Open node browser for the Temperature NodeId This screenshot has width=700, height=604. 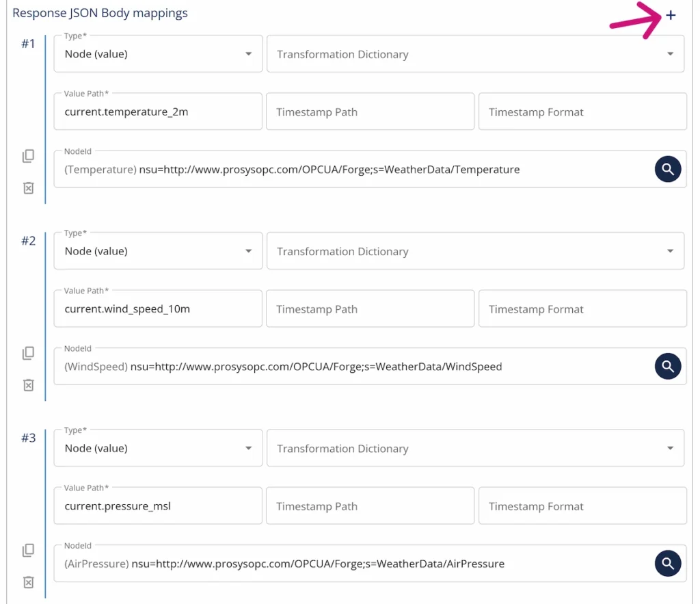point(668,169)
